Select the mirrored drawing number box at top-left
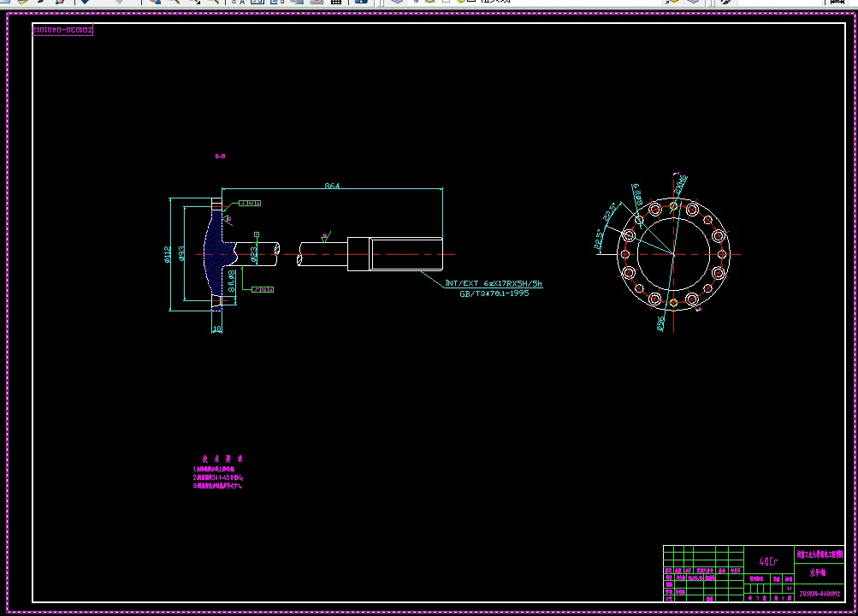This screenshot has width=858, height=616. coord(62,30)
